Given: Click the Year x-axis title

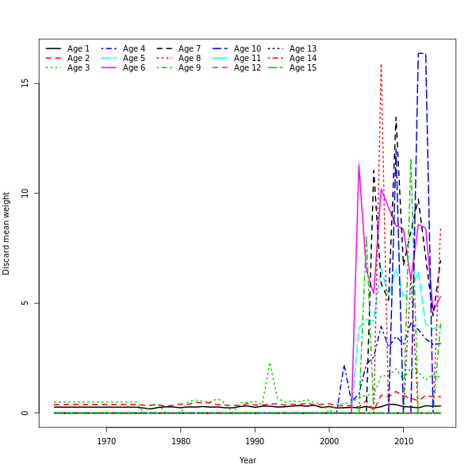Looking at the screenshot, I should (x=248, y=460).
